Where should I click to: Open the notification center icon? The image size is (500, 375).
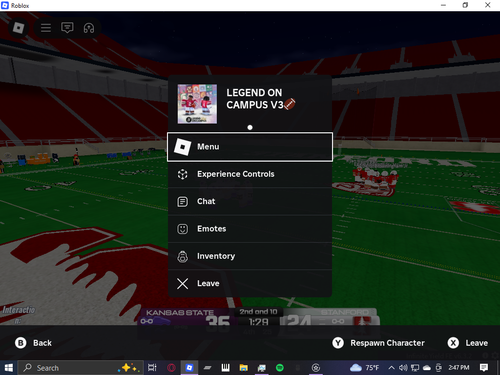(484, 368)
